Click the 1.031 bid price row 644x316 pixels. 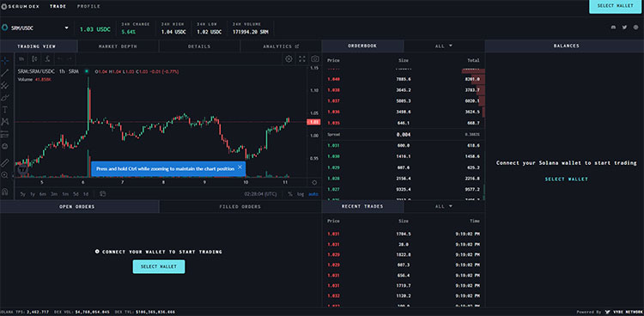click(x=404, y=145)
